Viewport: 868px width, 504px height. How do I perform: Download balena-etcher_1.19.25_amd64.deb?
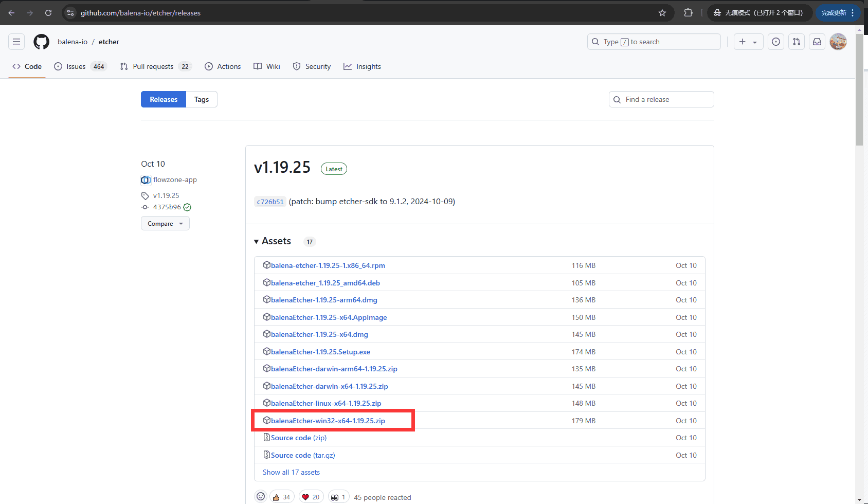pyautogui.click(x=325, y=283)
